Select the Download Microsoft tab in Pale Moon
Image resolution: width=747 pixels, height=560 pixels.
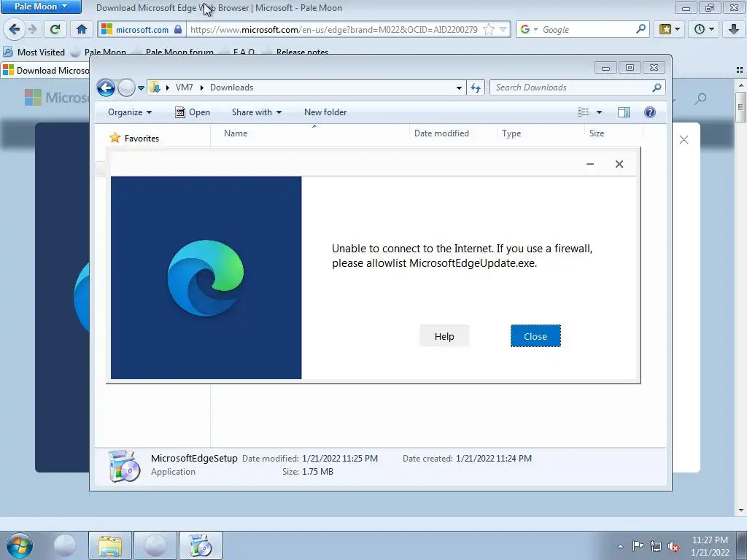coord(46,71)
